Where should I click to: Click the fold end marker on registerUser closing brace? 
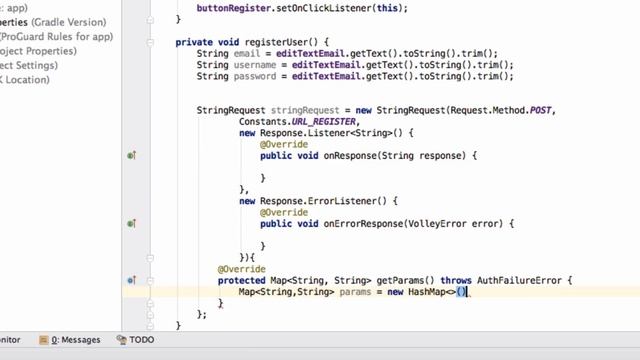click(150, 326)
